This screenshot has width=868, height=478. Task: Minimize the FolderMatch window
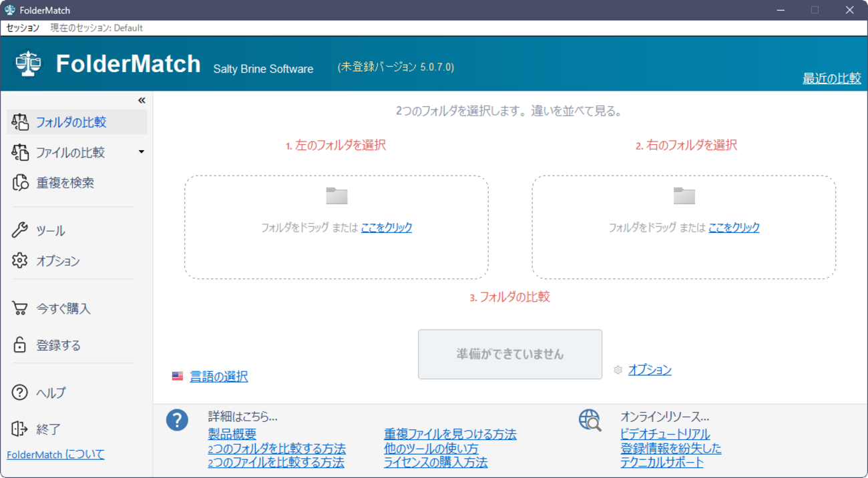click(x=781, y=10)
